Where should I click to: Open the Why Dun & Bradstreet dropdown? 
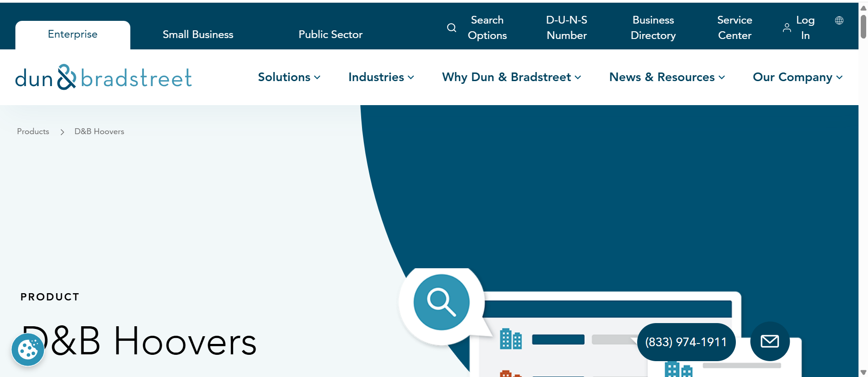tap(511, 77)
